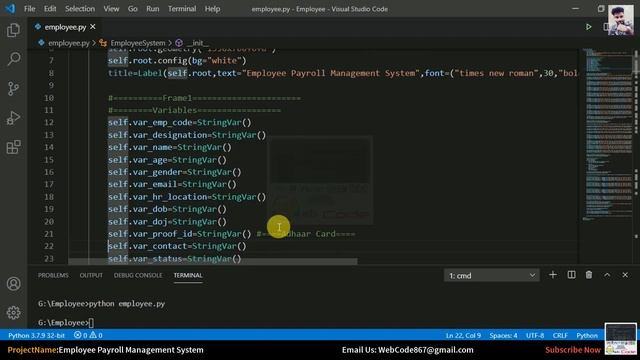
Task: Change encoding via UTF-8 status item
Action: tap(535, 336)
